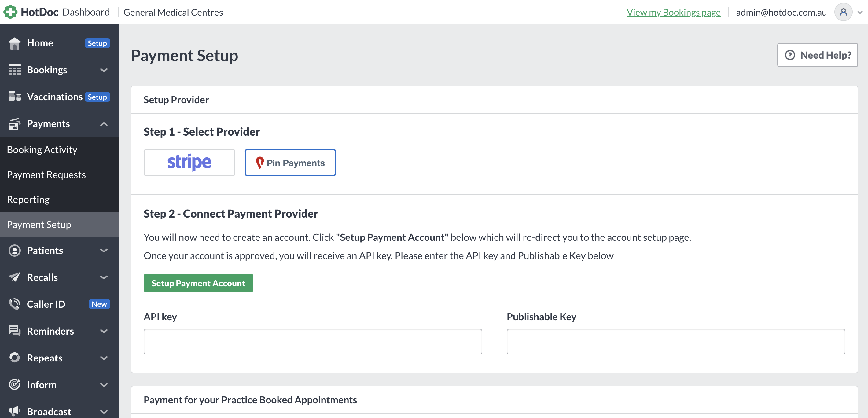
Task: Focus the API key input field
Action: click(x=313, y=342)
